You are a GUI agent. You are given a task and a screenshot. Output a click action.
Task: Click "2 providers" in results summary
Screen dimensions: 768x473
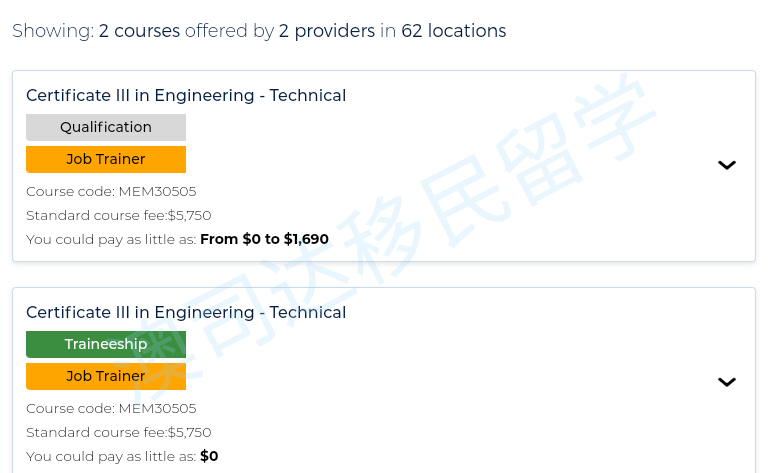pos(327,31)
